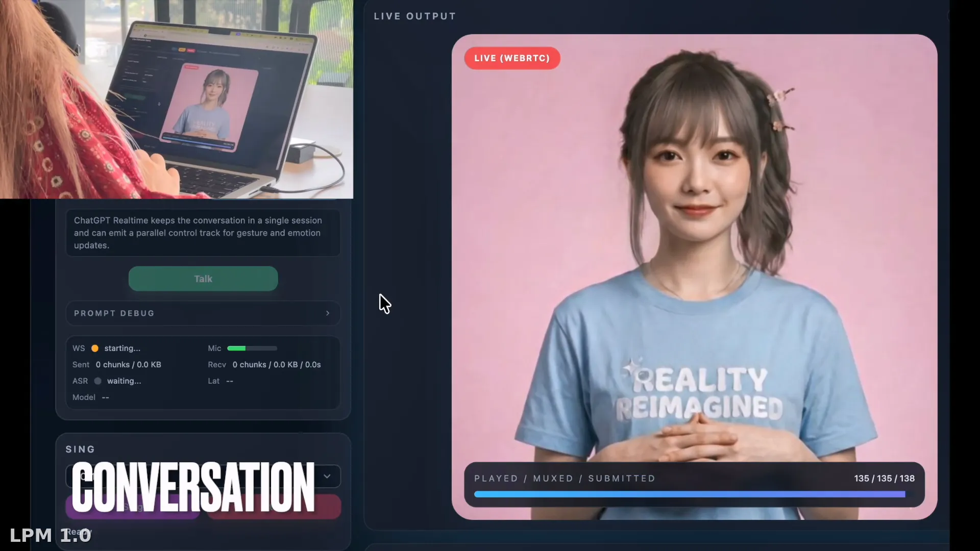This screenshot has height=551, width=980.
Task: Click the SING section header label
Action: point(80,449)
